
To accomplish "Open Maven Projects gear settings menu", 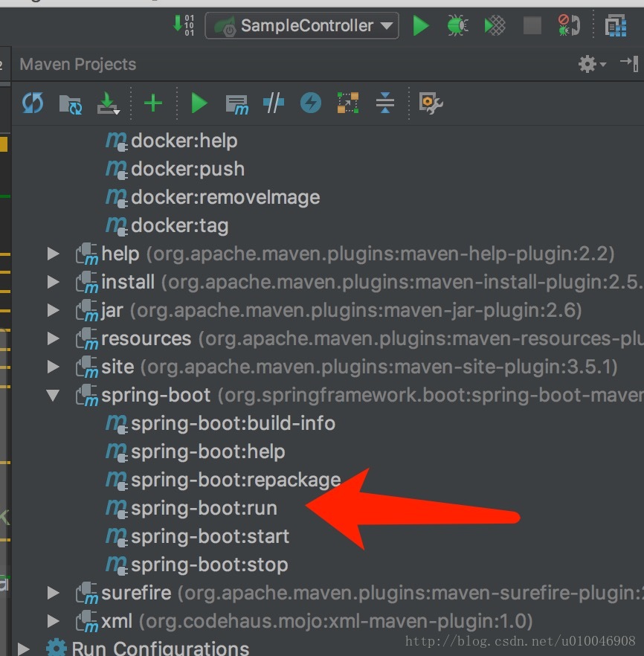I will (592, 64).
